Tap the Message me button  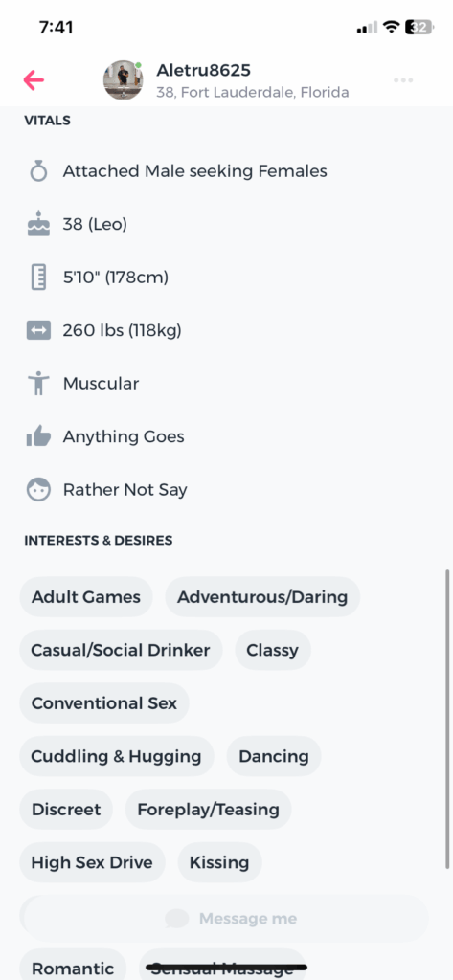tap(225, 918)
